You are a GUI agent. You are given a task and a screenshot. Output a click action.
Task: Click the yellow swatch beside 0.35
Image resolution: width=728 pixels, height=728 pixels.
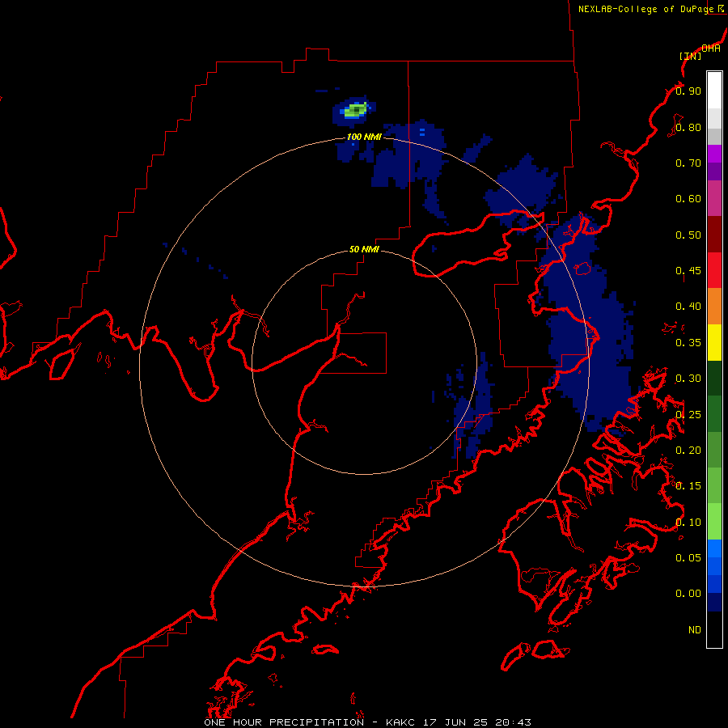tap(714, 343)
